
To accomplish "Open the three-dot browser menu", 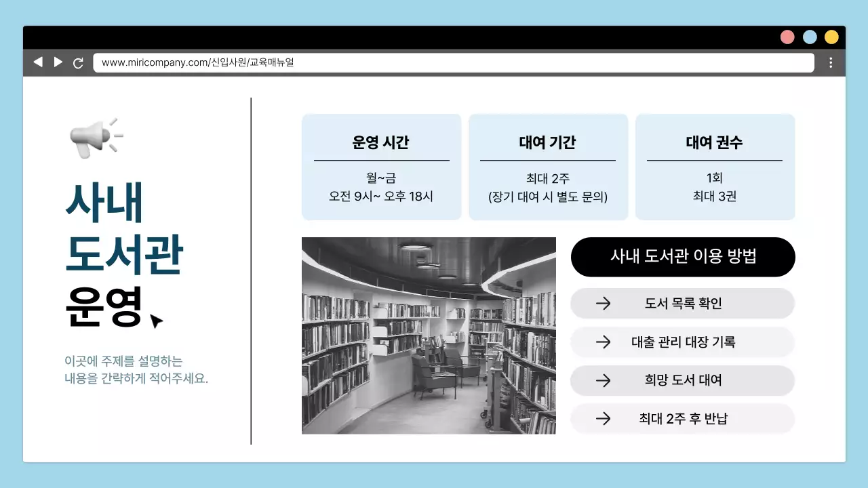I will (831, 62).
